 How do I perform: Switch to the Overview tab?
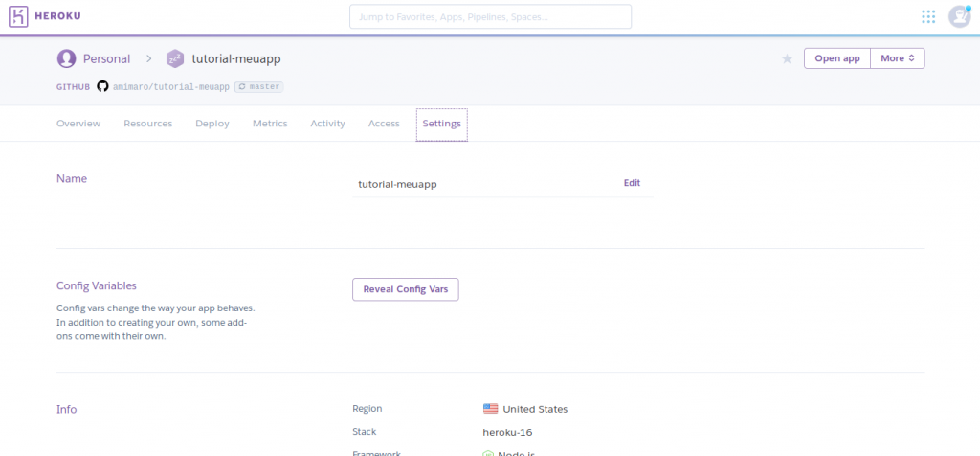tap(78, 124)
